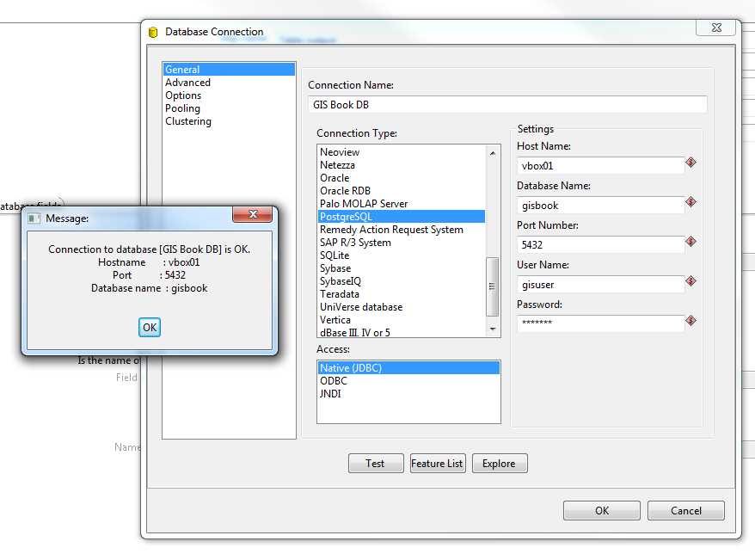Click the database icon in the dialog title bar
This screenshot has height=560, width=755.
[155, 31]
